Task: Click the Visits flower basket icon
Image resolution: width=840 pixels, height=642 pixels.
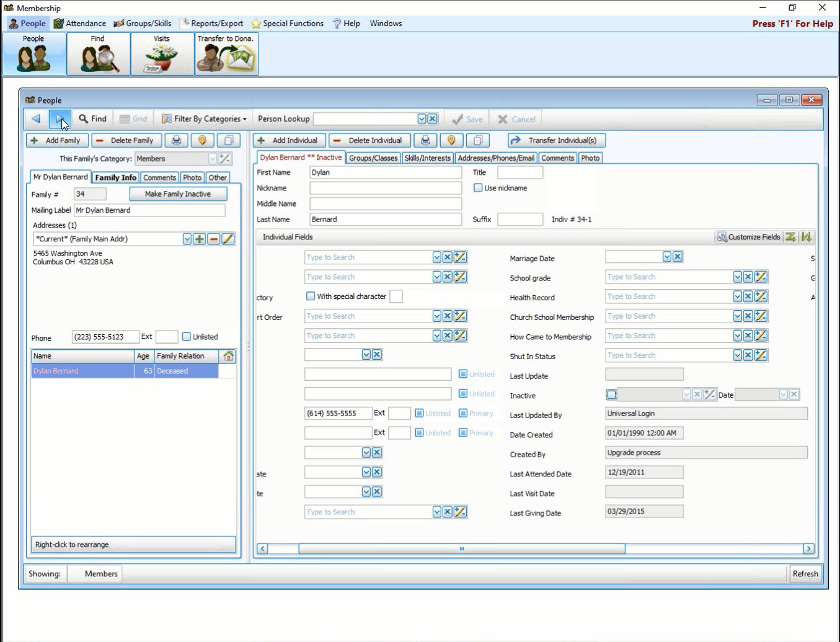Action: (162, 55)
